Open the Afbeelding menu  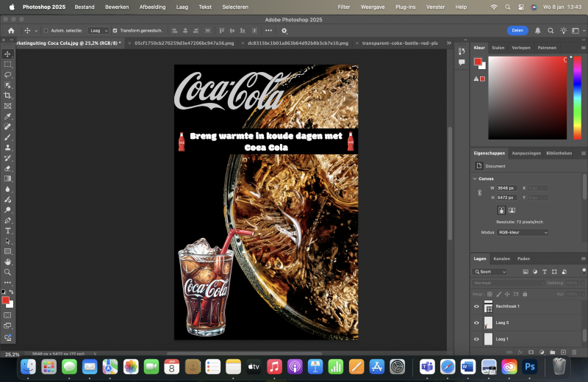pyautogui.click(x=152, y=7)
